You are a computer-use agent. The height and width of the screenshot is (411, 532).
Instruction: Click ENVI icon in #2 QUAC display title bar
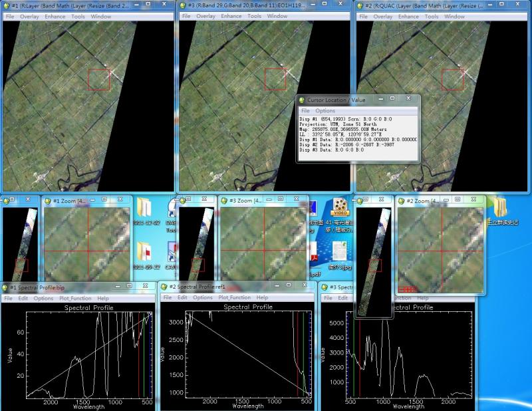click(x=360, y=6)
